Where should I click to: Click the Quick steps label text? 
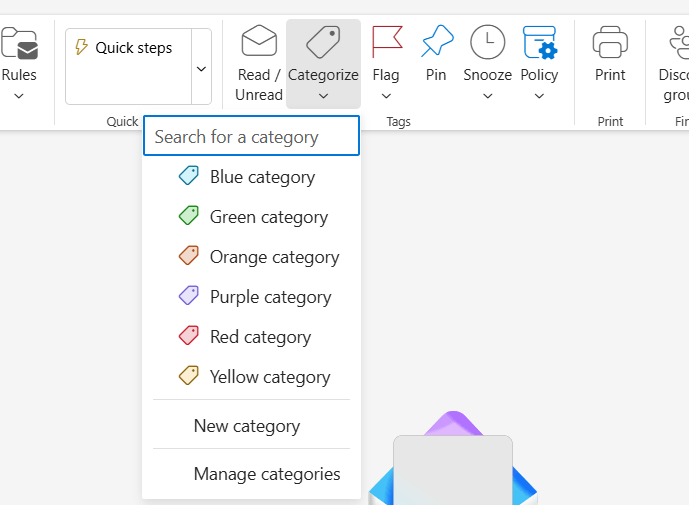coord(134,47)
